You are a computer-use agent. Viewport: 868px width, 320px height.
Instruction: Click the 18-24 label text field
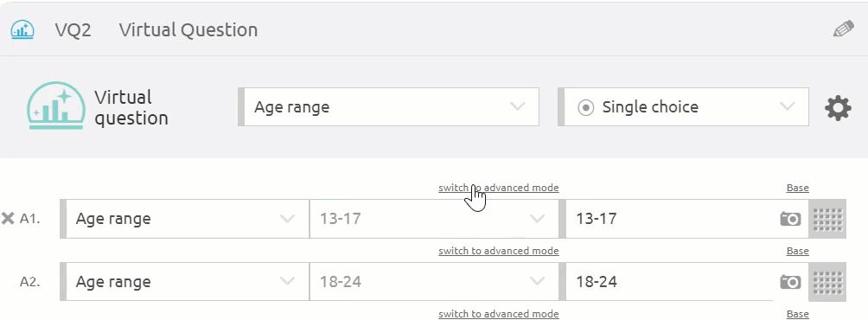coord(670,282)
